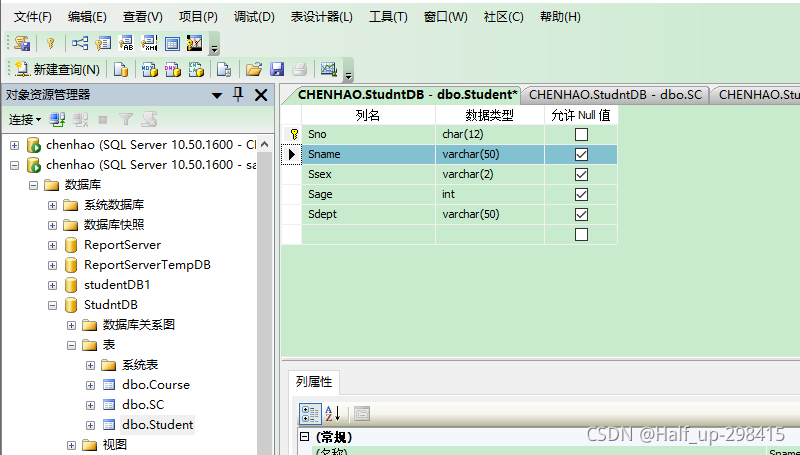Collapse the StudntDB database node
This screenshot has height=455, width=800.
click(x=52, y=305)
